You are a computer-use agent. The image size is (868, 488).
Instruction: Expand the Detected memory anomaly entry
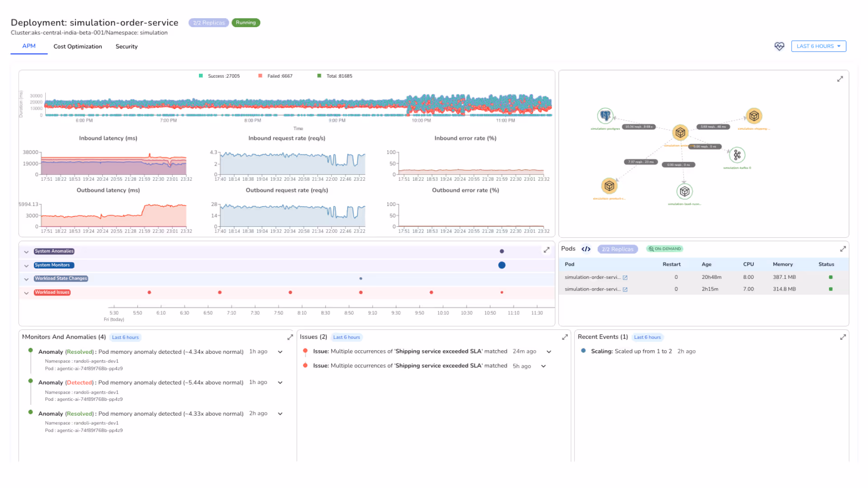coord(280,383)
